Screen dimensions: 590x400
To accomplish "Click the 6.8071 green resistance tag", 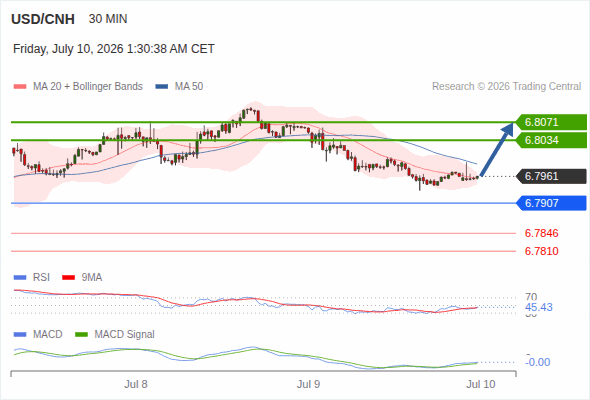I will [551, 122].
